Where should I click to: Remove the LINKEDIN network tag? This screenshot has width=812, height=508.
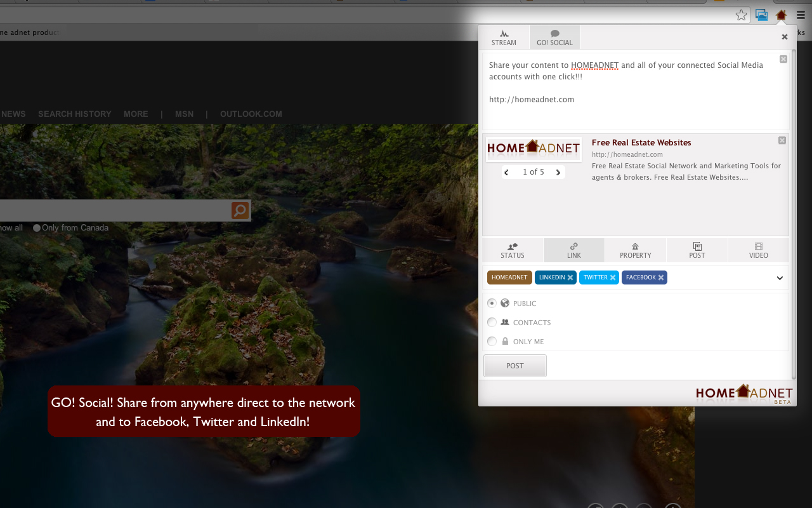pos(570,277)
